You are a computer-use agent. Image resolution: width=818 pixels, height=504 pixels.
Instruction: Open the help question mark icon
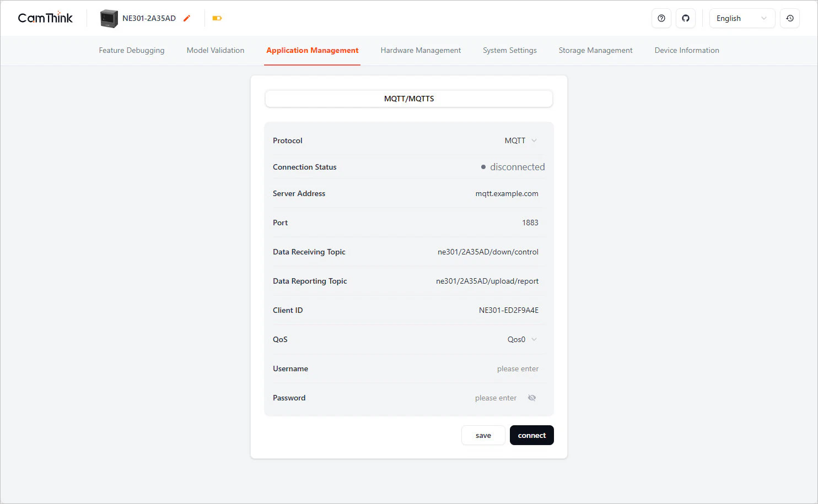pos(661,18)
